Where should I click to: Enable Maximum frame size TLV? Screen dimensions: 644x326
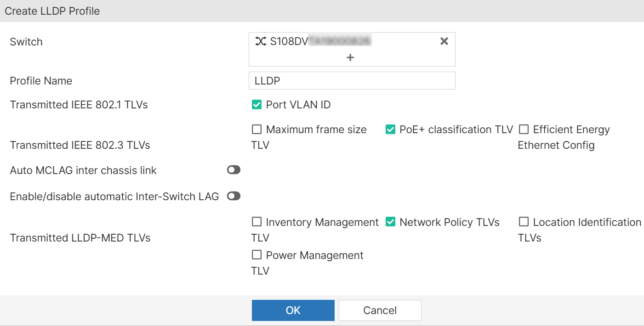(x=256, y=129)
